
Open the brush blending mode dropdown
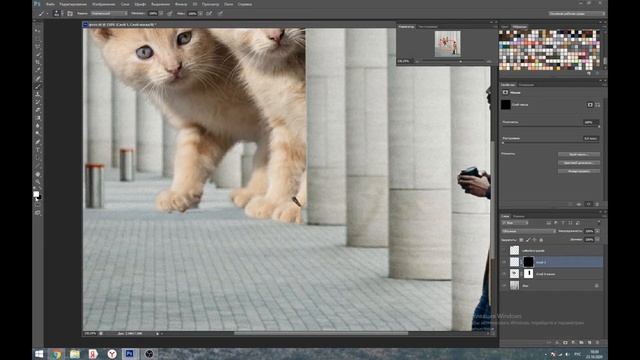(x=109, y=13)
